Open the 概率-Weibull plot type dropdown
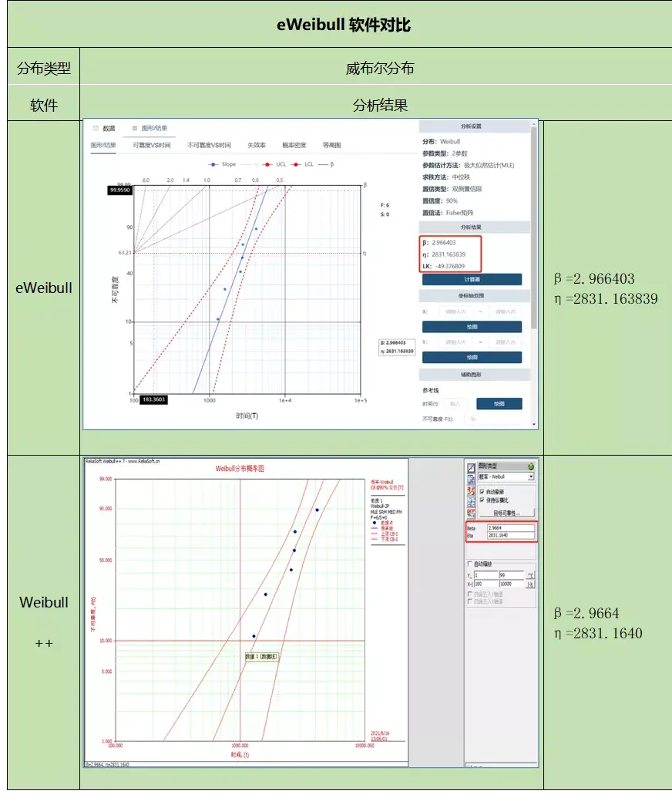Image resolution: width=672 pixels, height=811 pixels. coord(531,476)
